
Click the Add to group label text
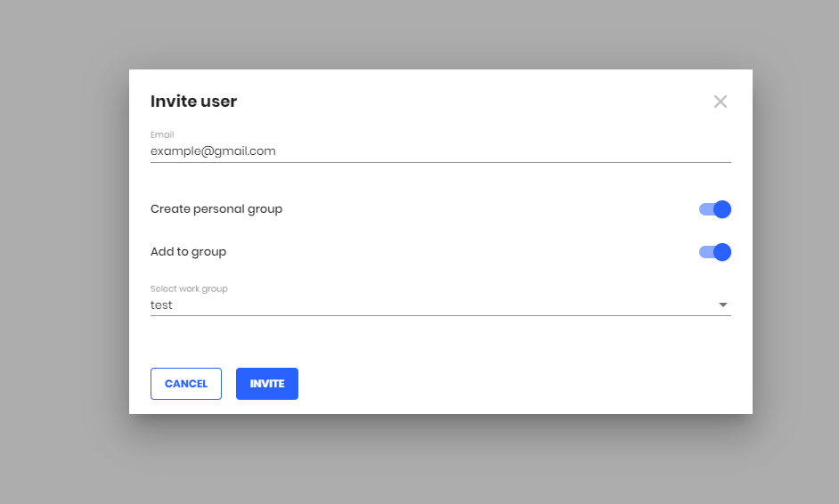(188, 252)
